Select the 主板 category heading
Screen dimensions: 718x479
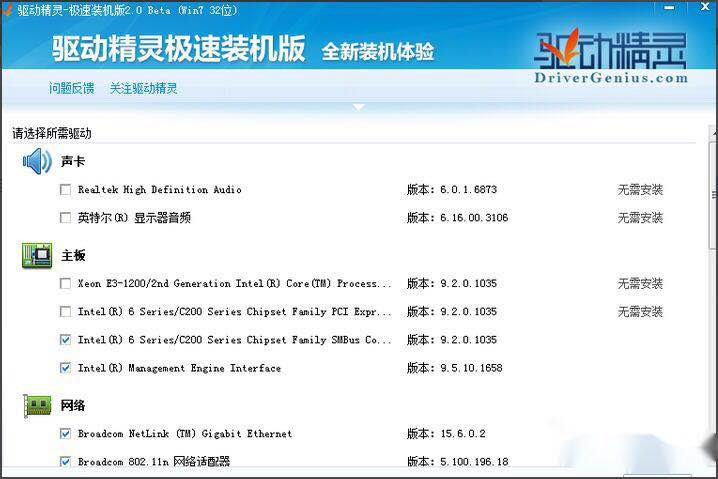73,255
